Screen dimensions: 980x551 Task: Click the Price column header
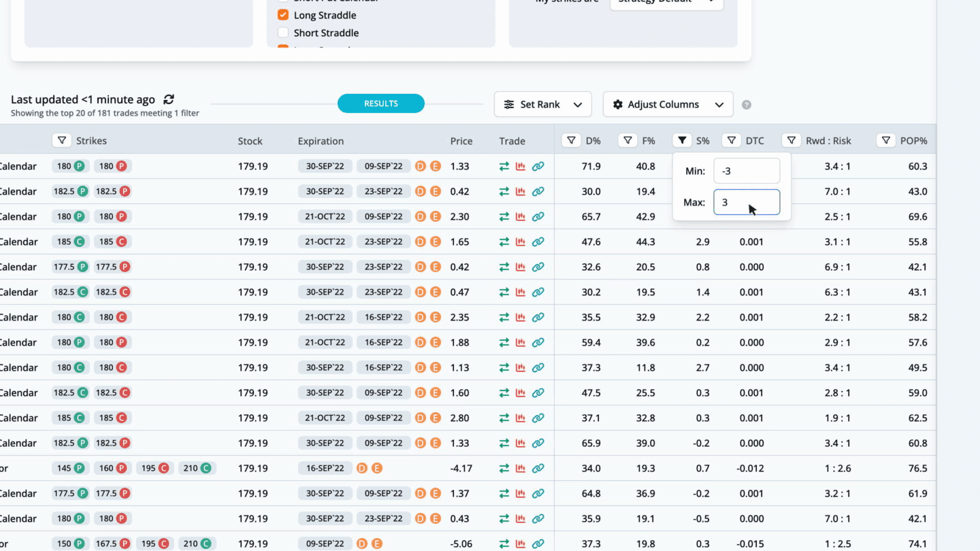(461, 141)
